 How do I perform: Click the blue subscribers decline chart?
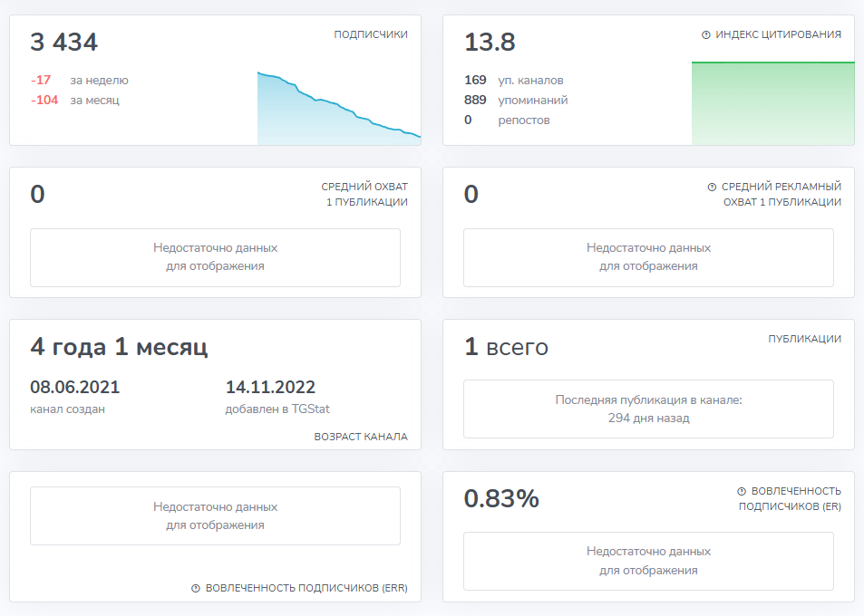tap(339, 109)
